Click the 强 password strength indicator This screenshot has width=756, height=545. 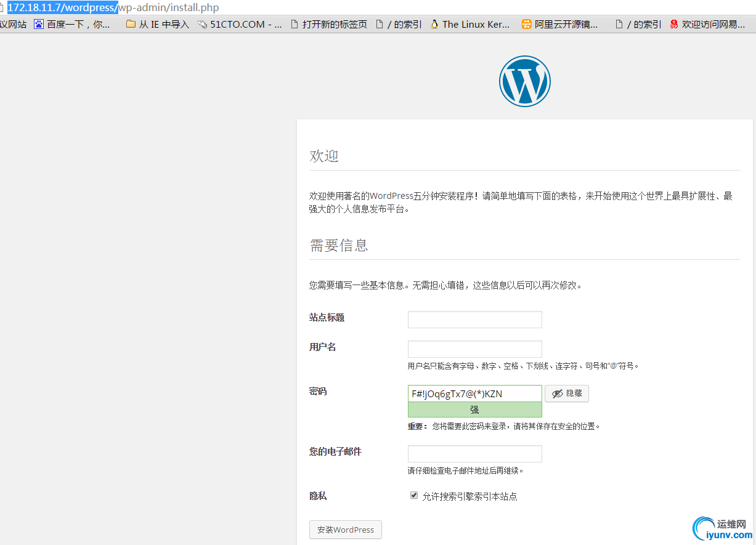coord(475,410)
